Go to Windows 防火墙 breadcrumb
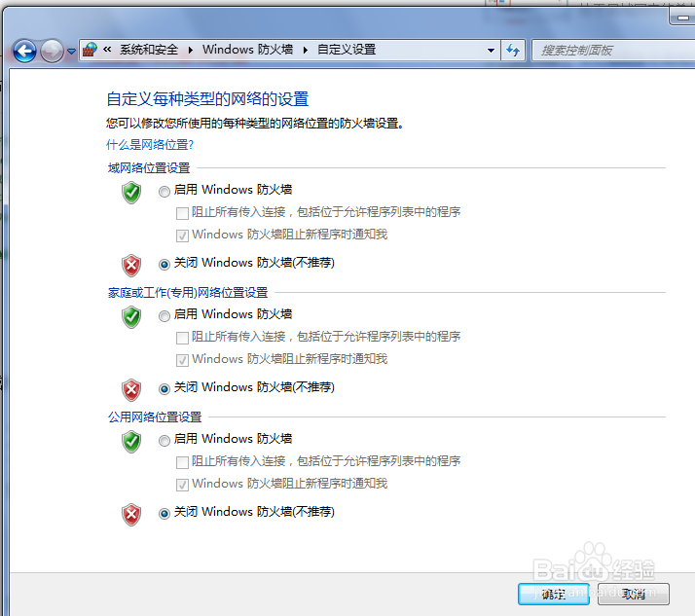Image resolution: width=695 pixels, height=616 pixels. [248, 50]
